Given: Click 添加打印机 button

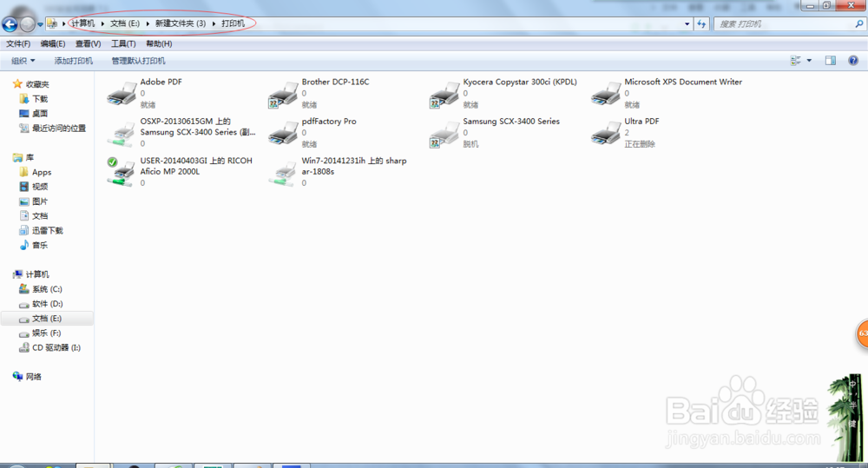Looking at the screenshot, I should [74, 61].
